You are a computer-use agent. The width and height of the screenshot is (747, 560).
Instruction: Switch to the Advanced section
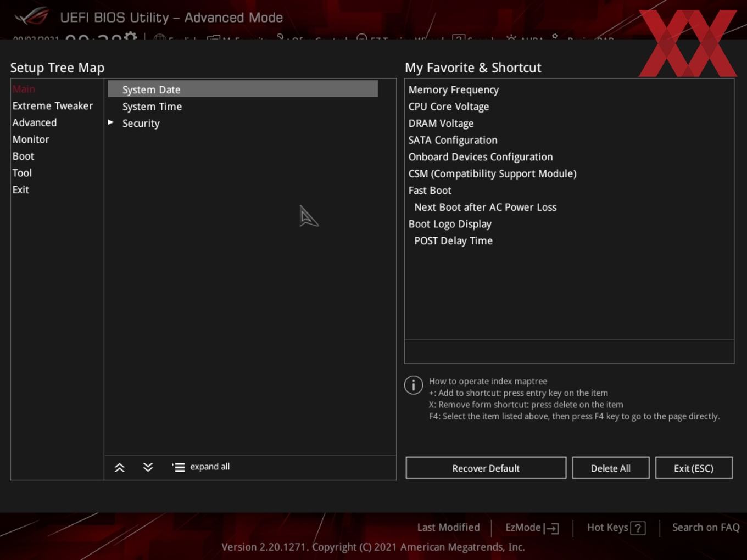35,122
